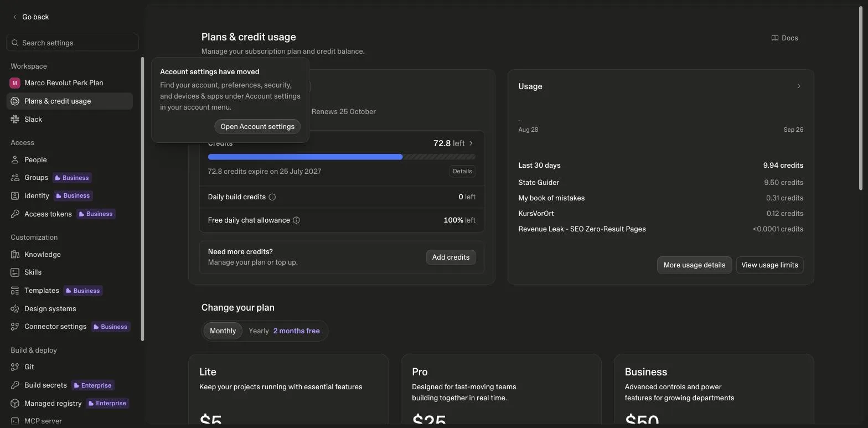Click the Managed registry cube icon
This screenshot has width=868, height=428.
click(x=15, y=404)
